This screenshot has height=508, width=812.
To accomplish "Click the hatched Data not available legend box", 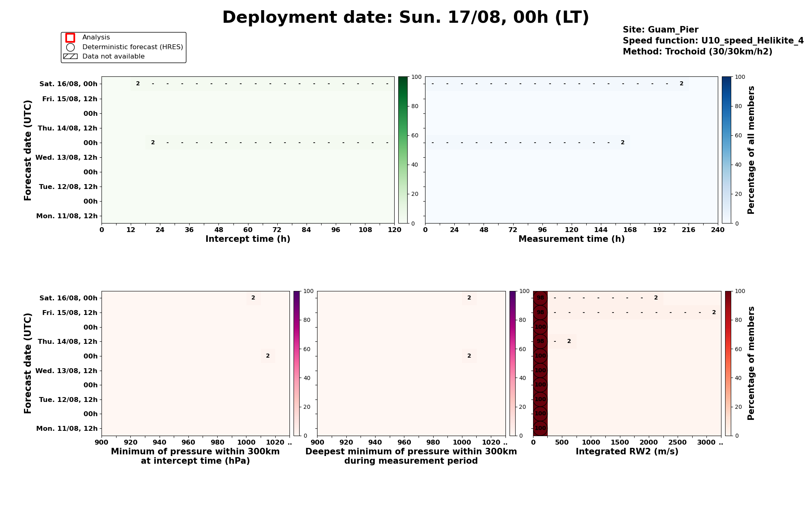I will click(x=70, y=56).
